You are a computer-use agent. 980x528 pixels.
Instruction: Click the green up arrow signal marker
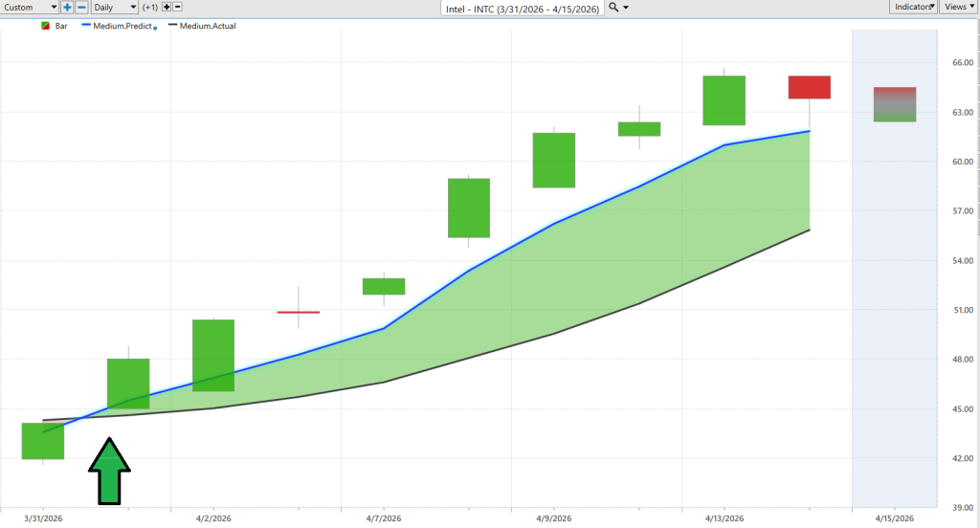pos(109,471)
